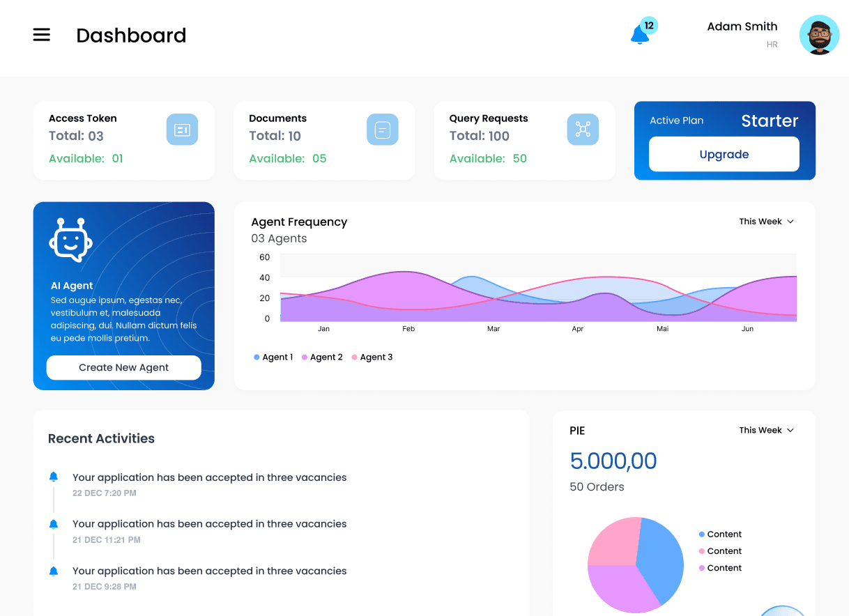Image resolution: width=849 pixels, height=616 pixels.
Task: Toggle Agent 1 legend item
Action: 273,357
